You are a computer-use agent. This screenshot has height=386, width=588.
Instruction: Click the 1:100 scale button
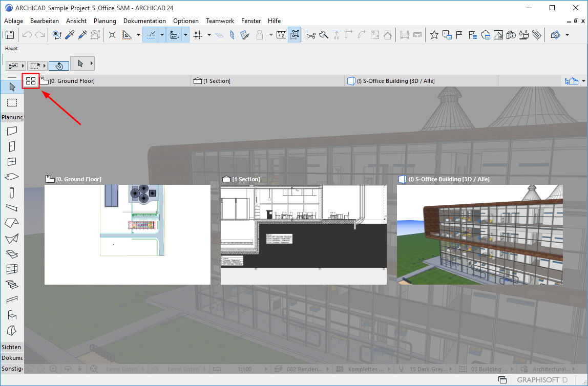point(244,369)
